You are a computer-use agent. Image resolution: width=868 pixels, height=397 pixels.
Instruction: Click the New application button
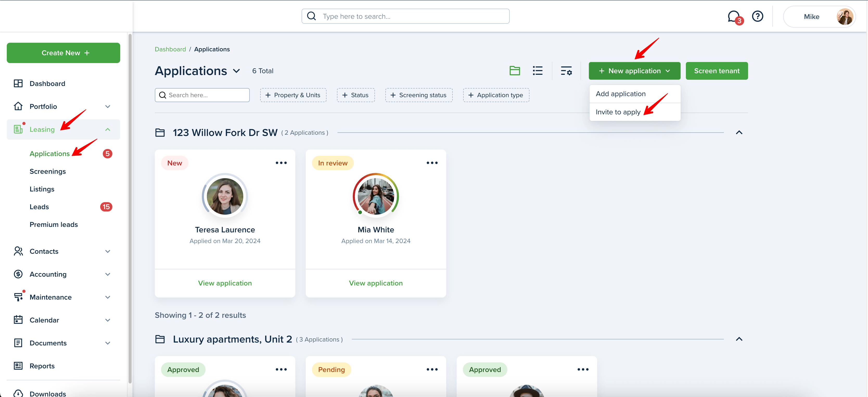634,71
